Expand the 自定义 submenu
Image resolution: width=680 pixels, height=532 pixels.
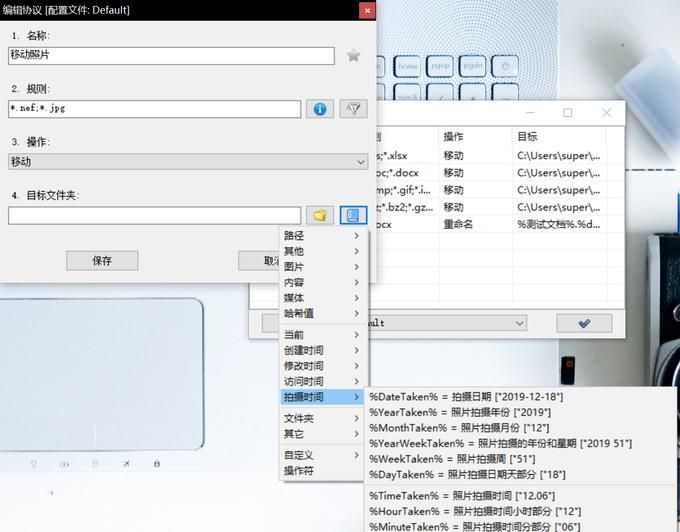tap(322, 455)
